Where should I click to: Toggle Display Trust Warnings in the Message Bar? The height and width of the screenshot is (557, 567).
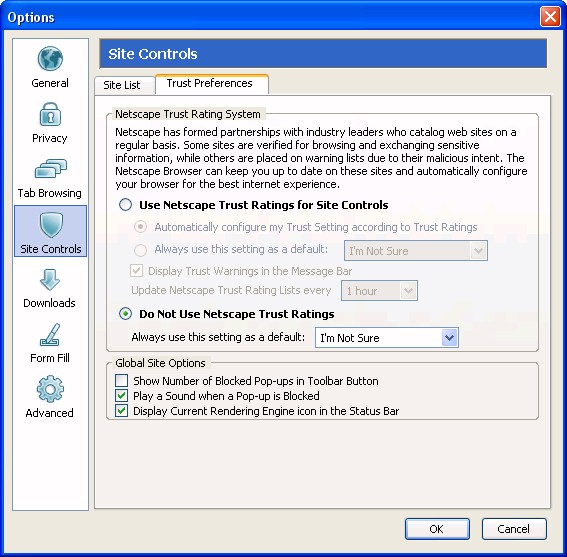(136, 271)
